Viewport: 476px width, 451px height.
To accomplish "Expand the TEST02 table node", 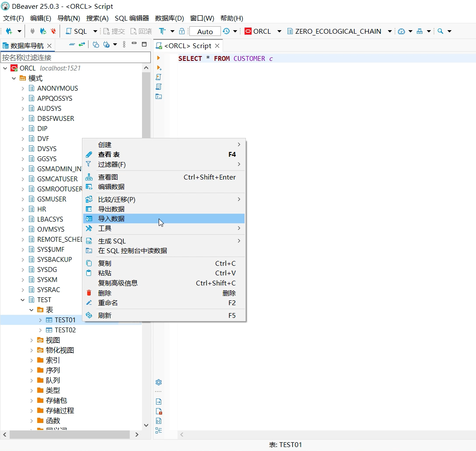I will tap(40, 330).
